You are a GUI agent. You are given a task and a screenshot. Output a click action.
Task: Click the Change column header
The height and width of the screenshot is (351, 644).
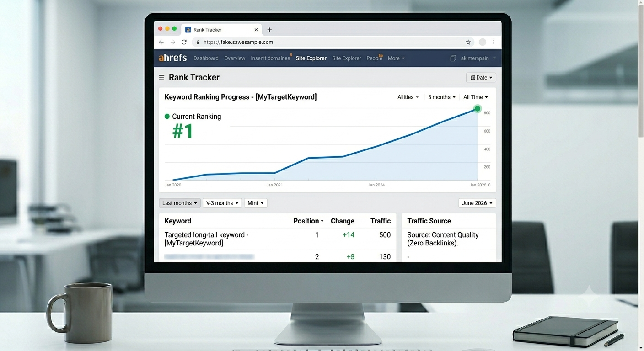343,221
